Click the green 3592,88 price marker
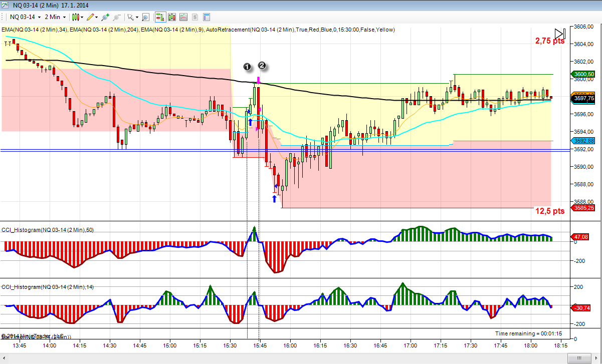The height and width of the screenshot is (364, 602). coord(582,141)
